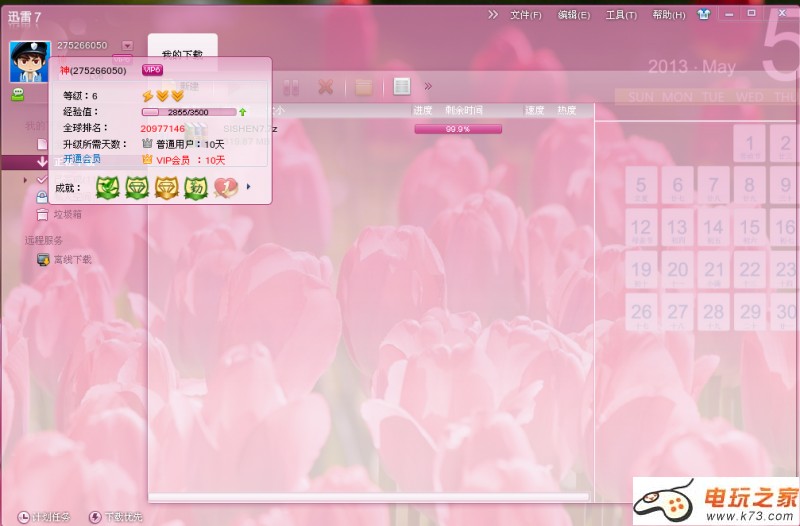Expand the chevron left of 文件 menu
Image resolution: width=800 pixels, height=526 pixels.
[x=492, y=15]
